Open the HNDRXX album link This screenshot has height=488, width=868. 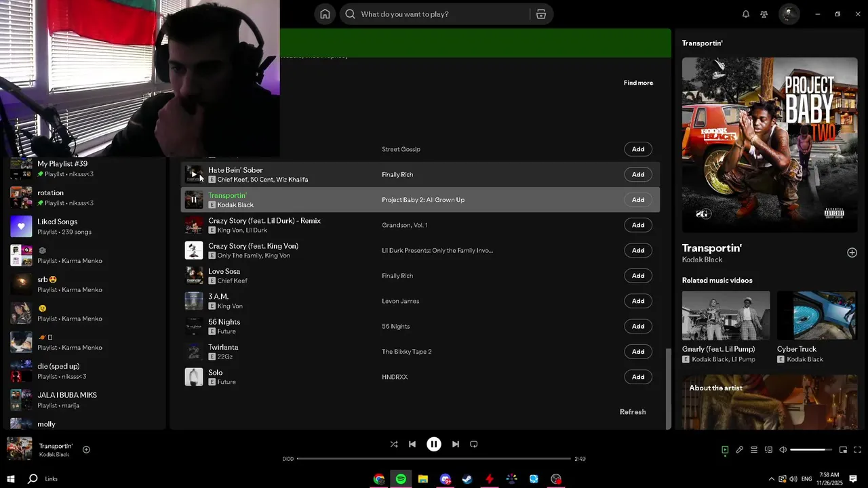point(395,377)
